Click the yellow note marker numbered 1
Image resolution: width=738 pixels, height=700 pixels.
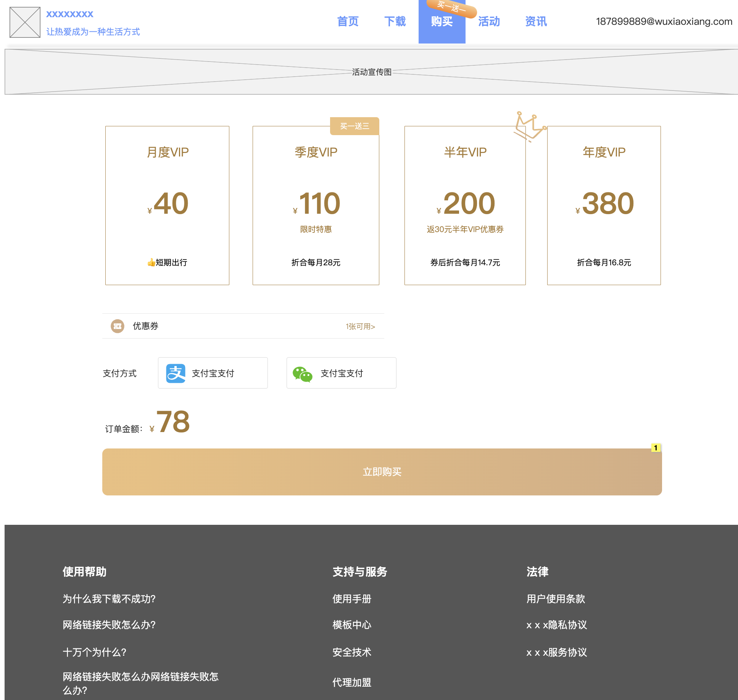(x=656, y=448)
